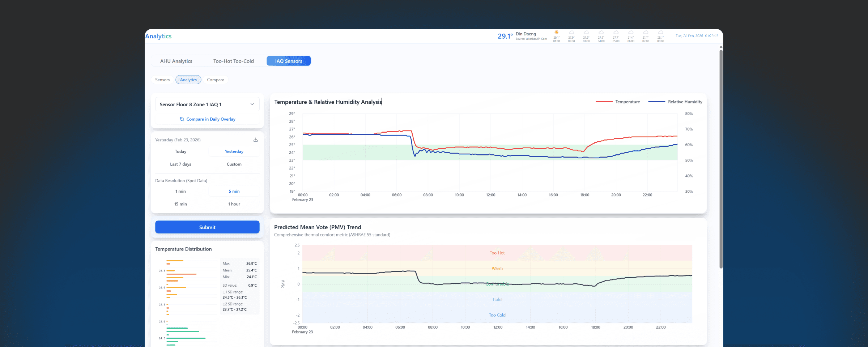Click the SD value 0.9°C

click(x=252, y=286)
